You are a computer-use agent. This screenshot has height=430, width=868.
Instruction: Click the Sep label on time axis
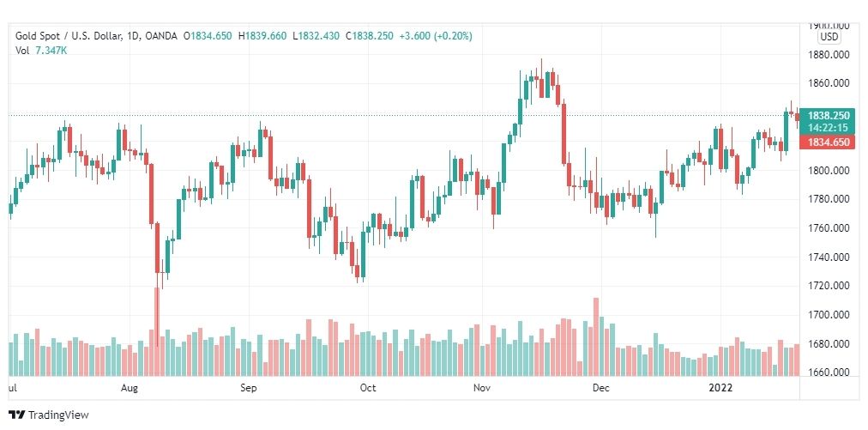249,388
